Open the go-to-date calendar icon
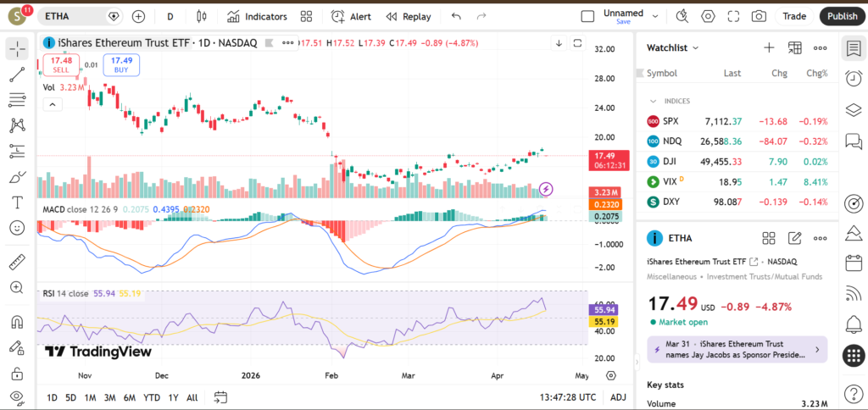The height and width of the screenshot is (410, 868). (220, 397)
